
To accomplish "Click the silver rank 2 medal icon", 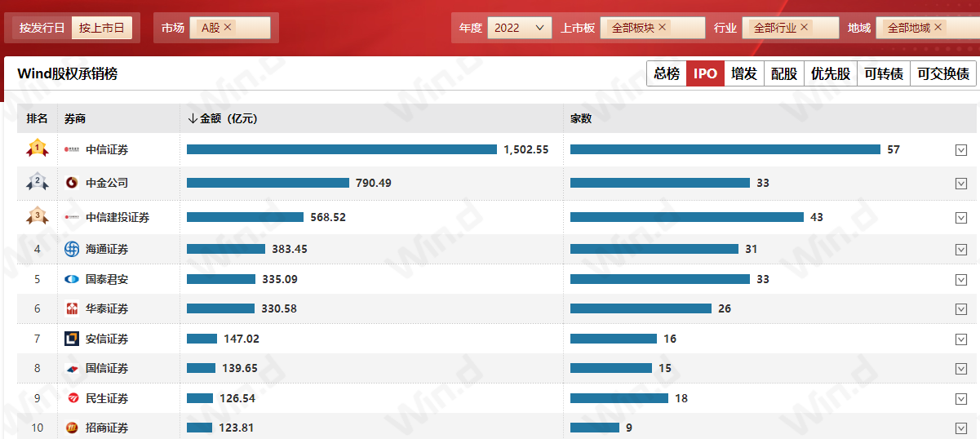I will 37,183.
